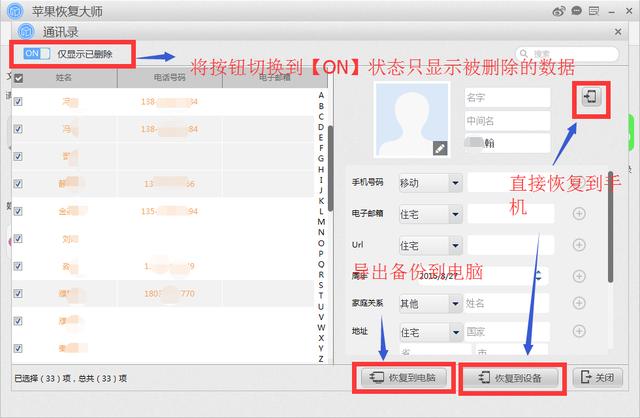Click the feedback message icon in title bar
The image size is (640, 418).
click(594, 11)
